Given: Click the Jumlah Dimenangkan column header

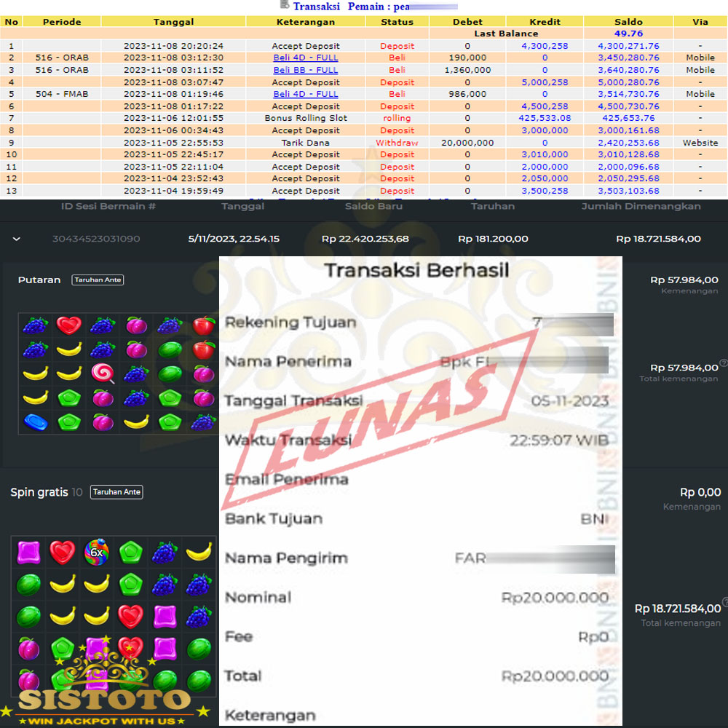Looking at the screenshot, I should tap(641, 206).
